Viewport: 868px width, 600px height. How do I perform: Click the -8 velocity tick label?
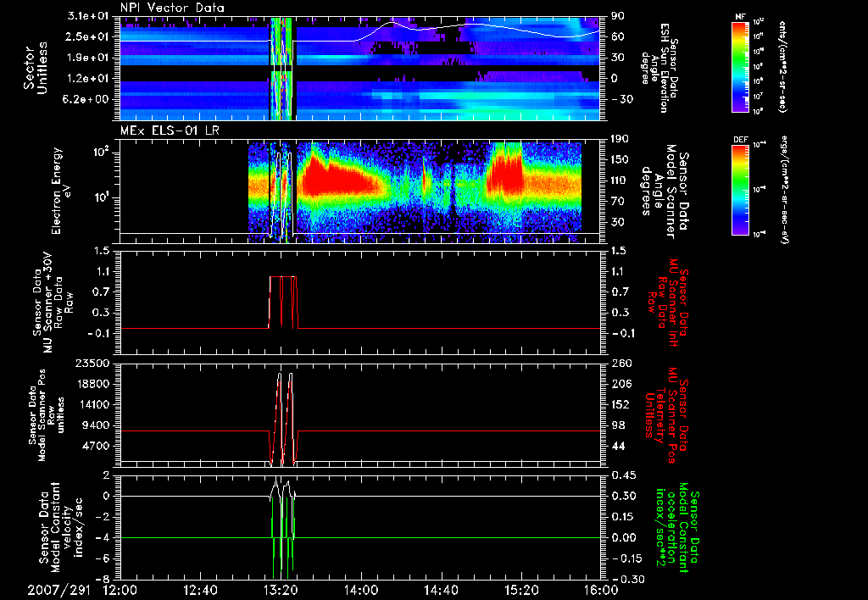click(x=104, y=579)
